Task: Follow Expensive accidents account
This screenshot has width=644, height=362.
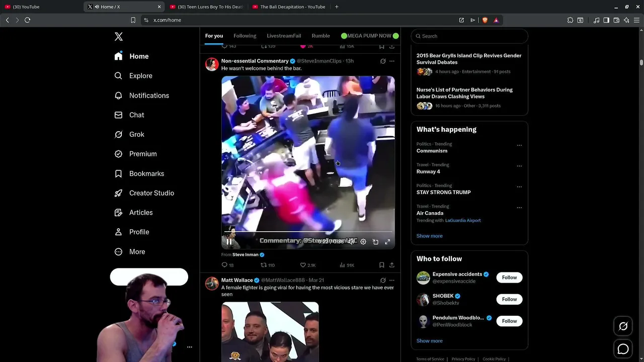Action: pyautogui.click(x=509, y=278)
